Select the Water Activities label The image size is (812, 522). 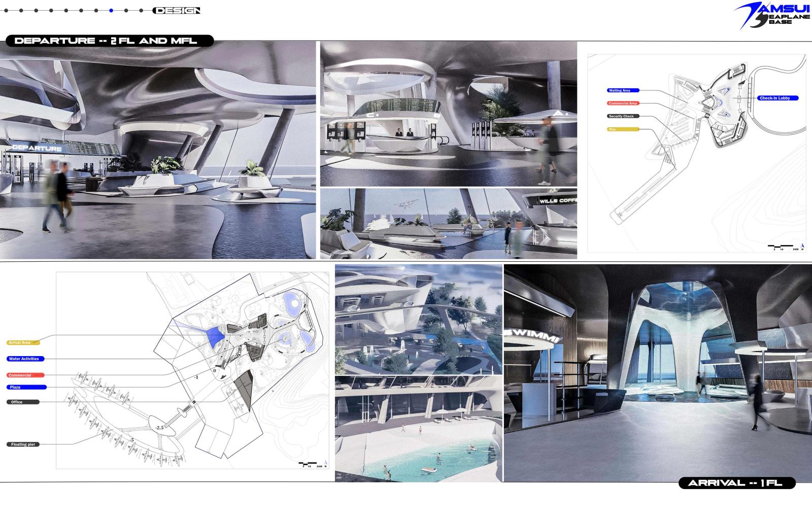tap(25, 359)
